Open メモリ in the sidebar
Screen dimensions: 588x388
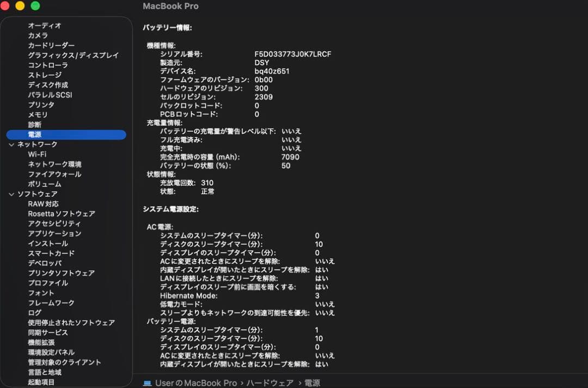click(38, 114)
